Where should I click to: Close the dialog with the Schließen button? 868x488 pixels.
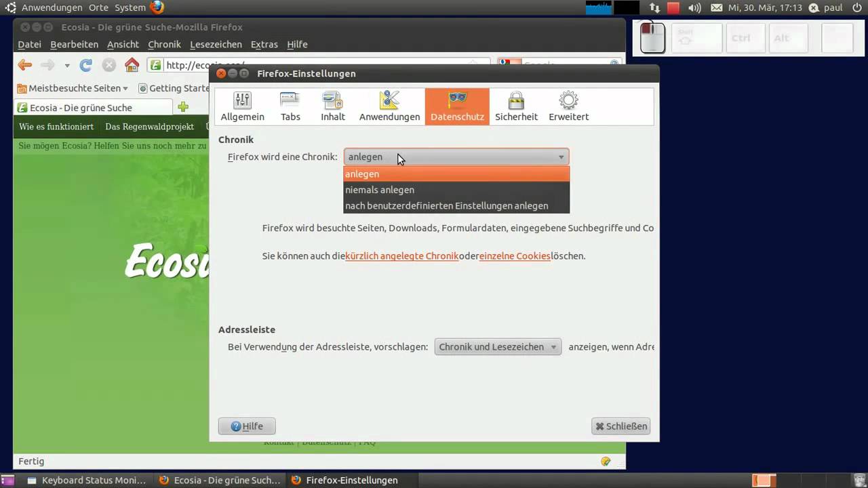[621, 426]
